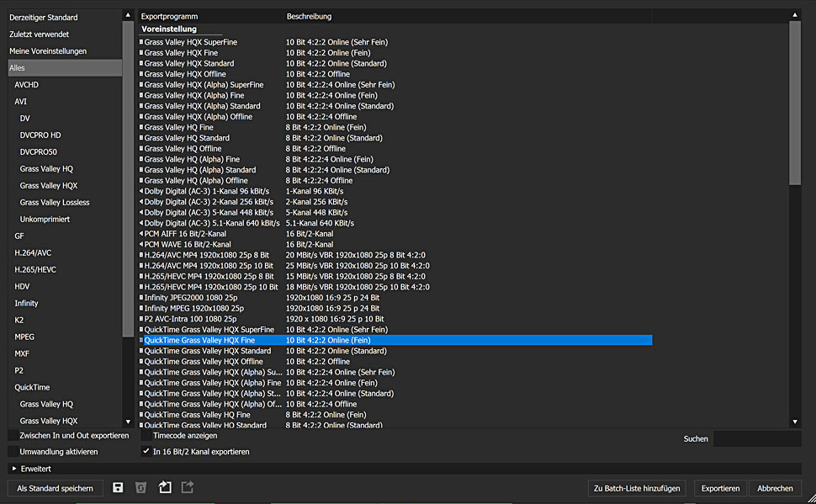Click the icon beside Infinity JPEG2000 1080 25p
This screenshot has width=816, height=504.
[x=141, y=298]
